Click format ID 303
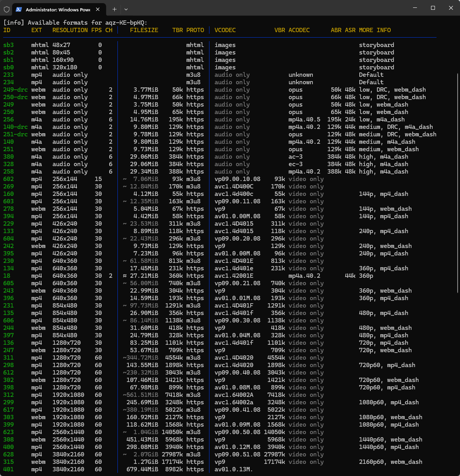This screenshot has width=460, height=476. pyautogui.click(x=9, y=417)
